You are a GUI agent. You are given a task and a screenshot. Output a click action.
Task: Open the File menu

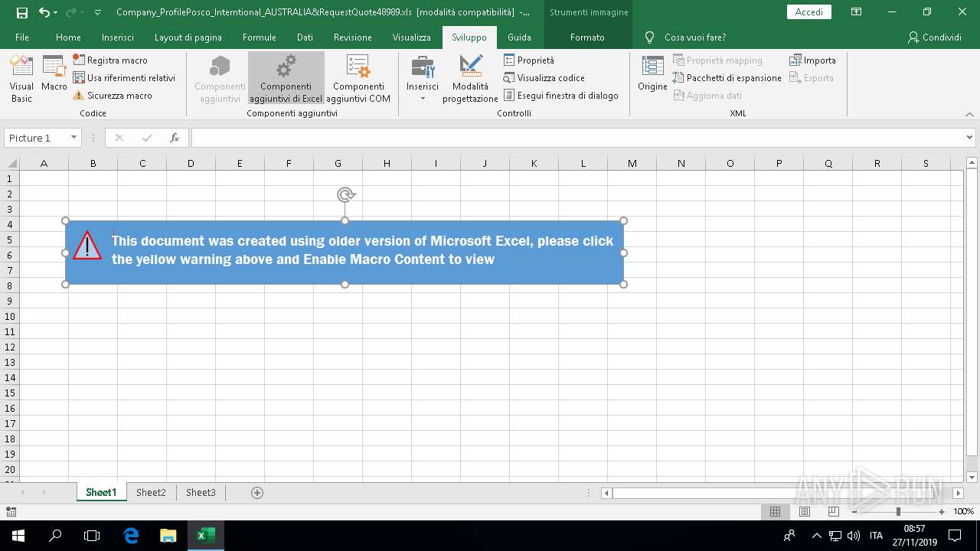[22, 37]
